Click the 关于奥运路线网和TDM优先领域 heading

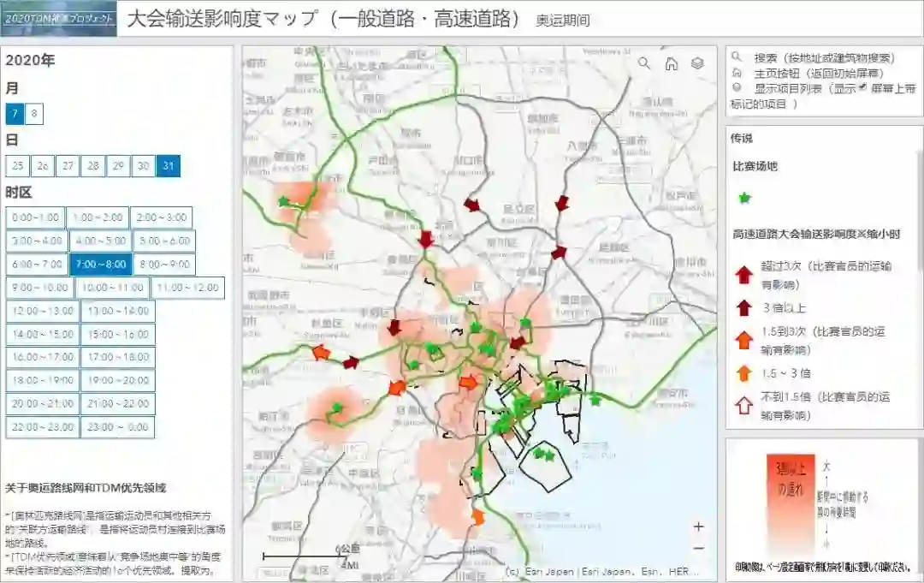click(x=86, y=488)
